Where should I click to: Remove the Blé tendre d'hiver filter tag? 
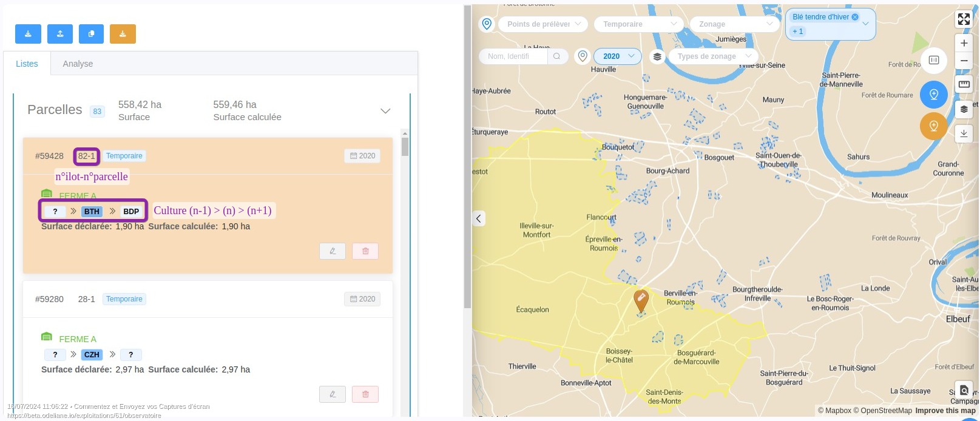point(855,17)
